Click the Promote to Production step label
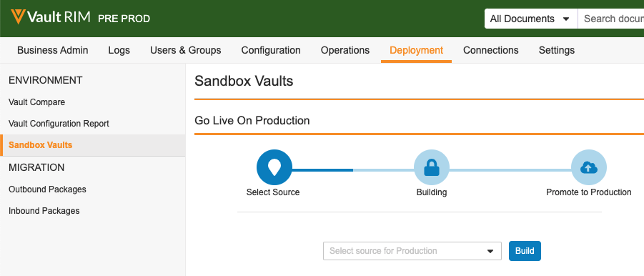Viewport: 644px width, 276px height. coord(589,192)
